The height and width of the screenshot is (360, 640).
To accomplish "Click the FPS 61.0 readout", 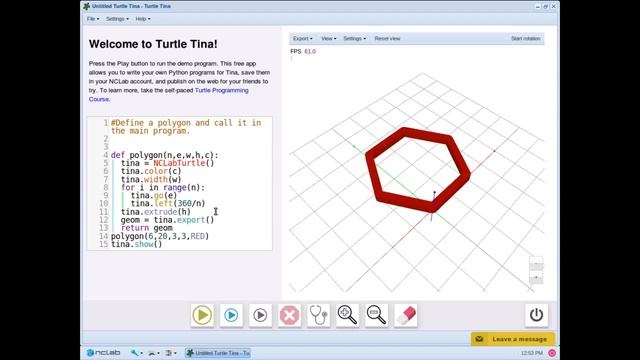I will coord(303,51).
